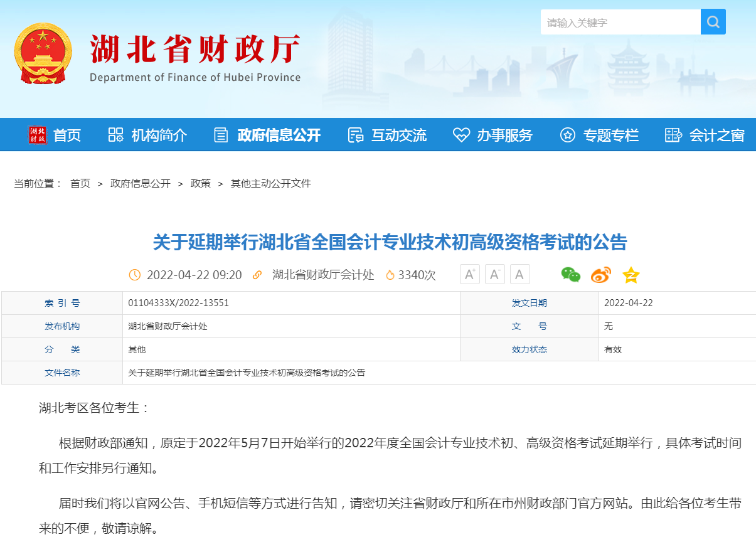Click 政策 breadcrumb link
This screenshot has width=756, height=547.
pyautogui.click(x=201, y=184)
